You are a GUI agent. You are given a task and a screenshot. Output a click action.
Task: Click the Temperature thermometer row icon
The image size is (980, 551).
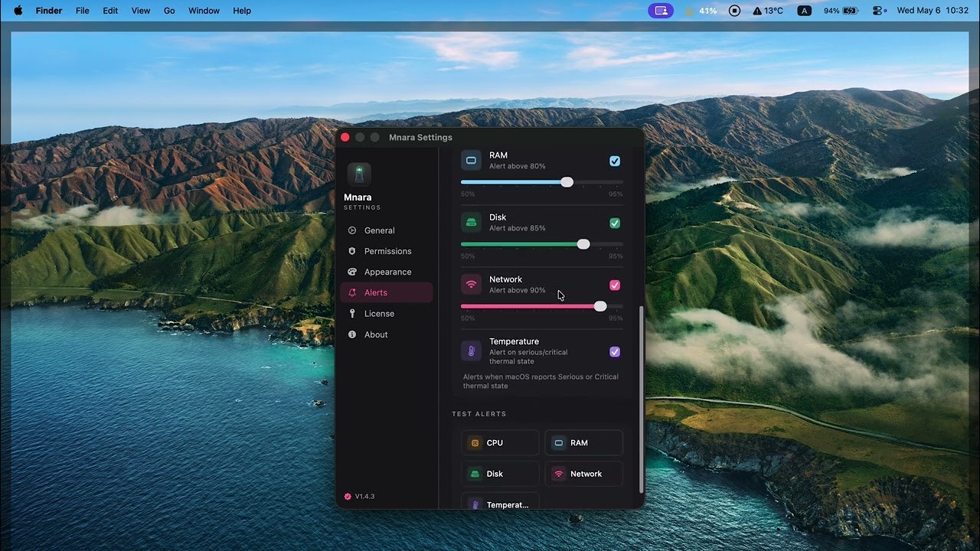pos(472,352)
